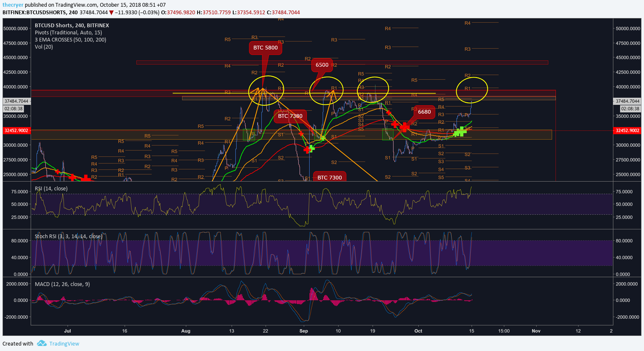Select the 3 EMA CROSSES (50, 100, 200) label

click(70, 40)
